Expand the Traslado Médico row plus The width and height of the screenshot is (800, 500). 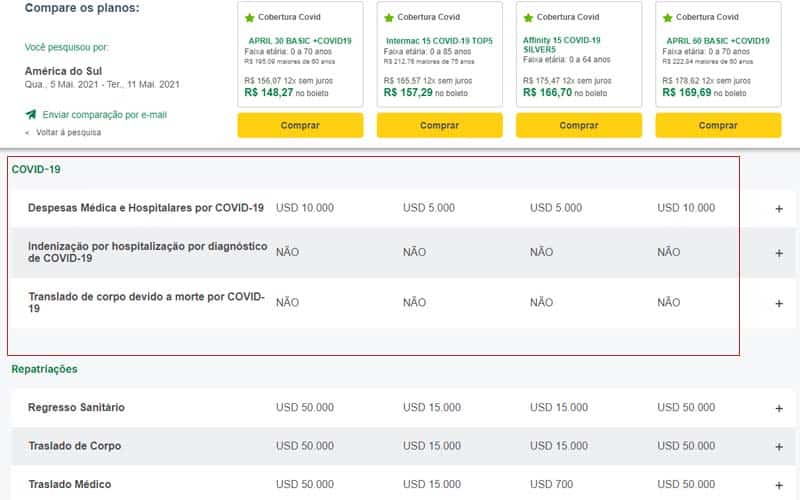779,484
